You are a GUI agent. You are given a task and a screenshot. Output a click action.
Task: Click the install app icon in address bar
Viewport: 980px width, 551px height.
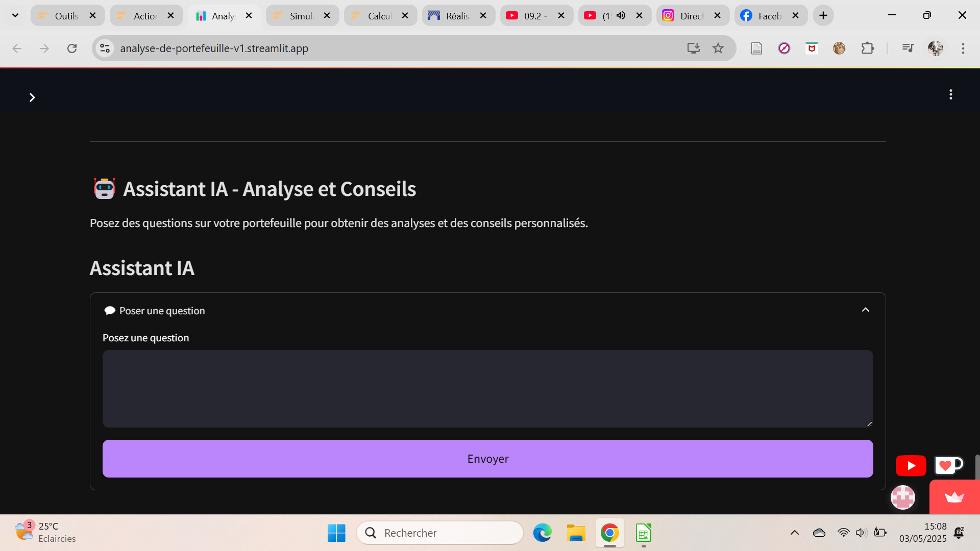coord(693,48)
